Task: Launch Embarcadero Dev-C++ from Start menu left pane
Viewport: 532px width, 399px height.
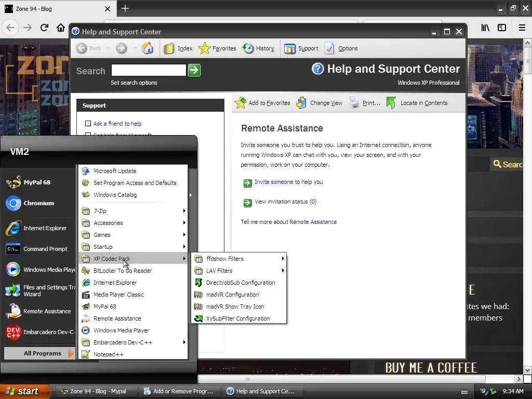Action: coord(40,332)
